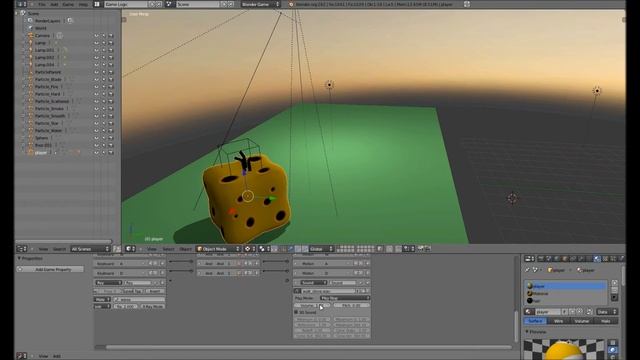Open the Object properties tab icon

(x=565, y=259)
